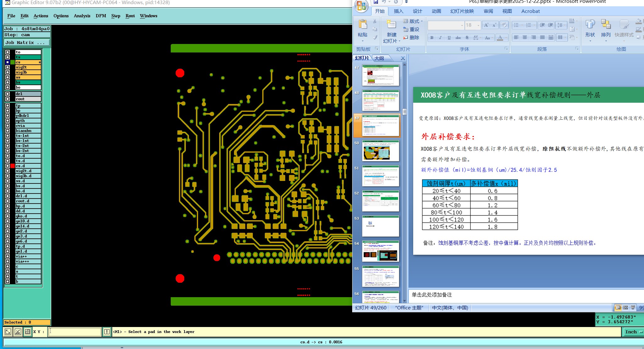The height and width of the screenshot is (349, 644).
Task: Toggle bold text formatting in PowerPoint
Action: click(x=432, y=38)
